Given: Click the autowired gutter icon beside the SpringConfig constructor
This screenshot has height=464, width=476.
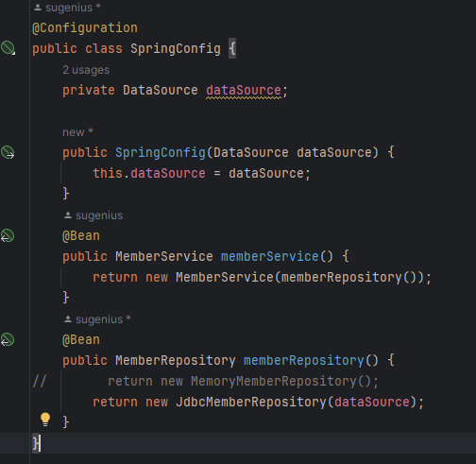Looking at the screenshot, I should [x=8, y=152].
